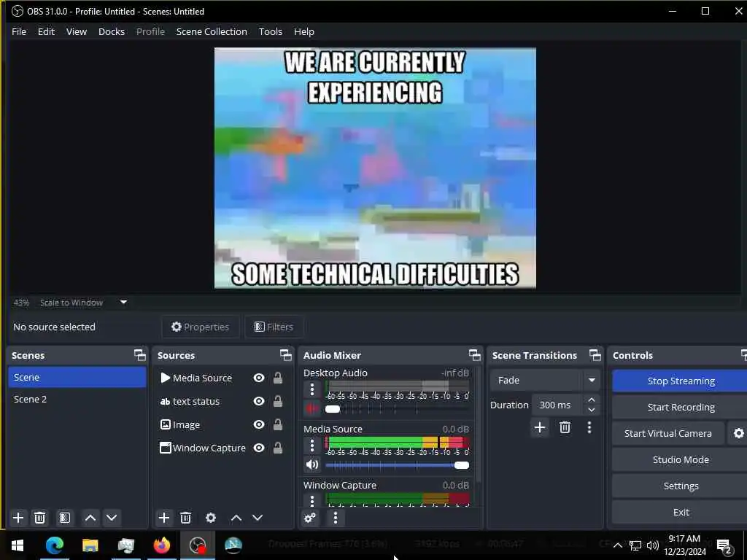Open Firefox from taskbar
Image resolution: width=747 pixels, height=560 pixels.
161,545
